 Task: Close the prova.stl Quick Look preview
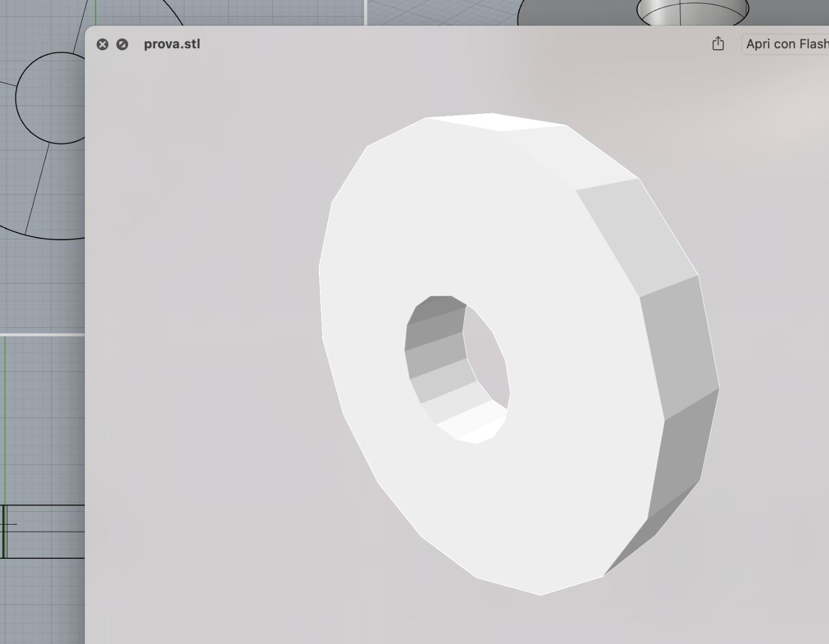[102, 44]
